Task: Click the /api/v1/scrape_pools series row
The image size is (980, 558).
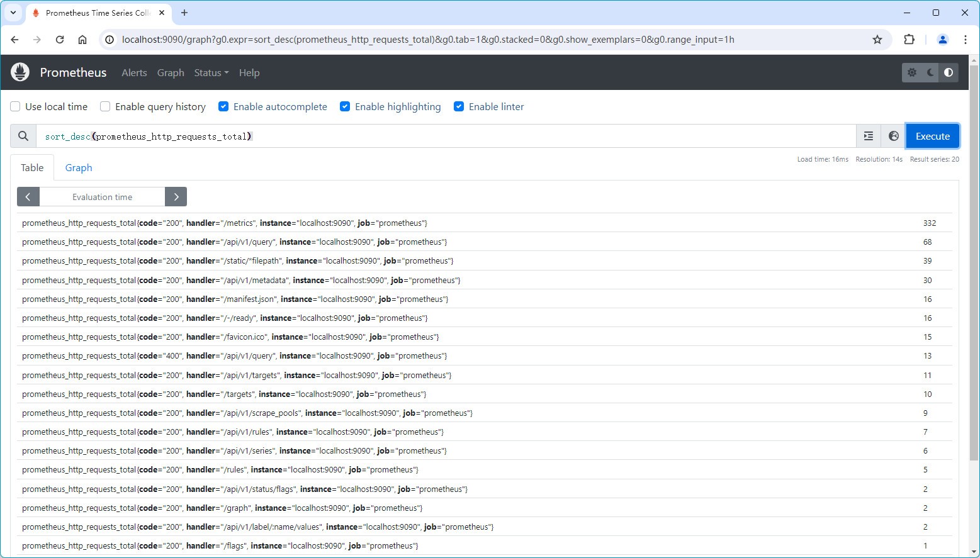Action: (x=484, y=413)
